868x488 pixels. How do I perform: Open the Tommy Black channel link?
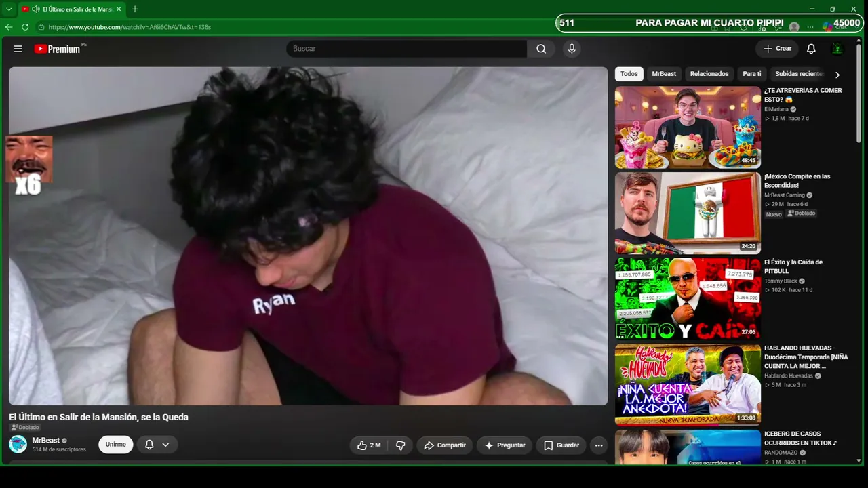click(x=781, y=281)
